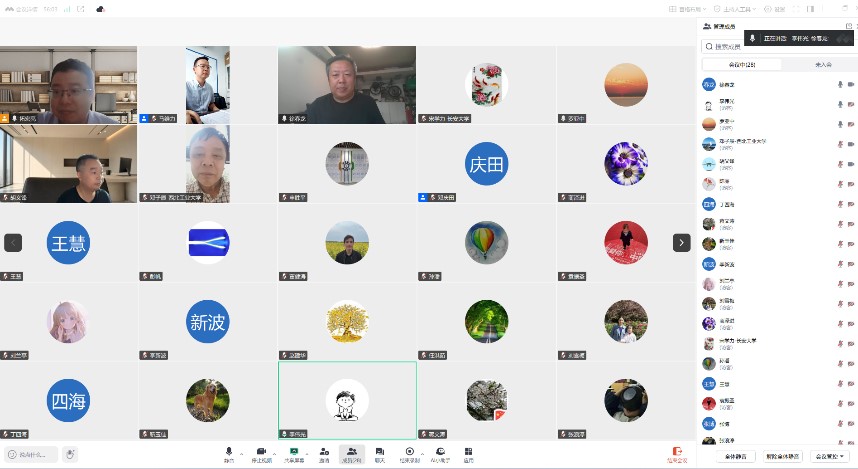Open the Invite participants option
The image size is (858, 469).
click(x=324, y=451)
